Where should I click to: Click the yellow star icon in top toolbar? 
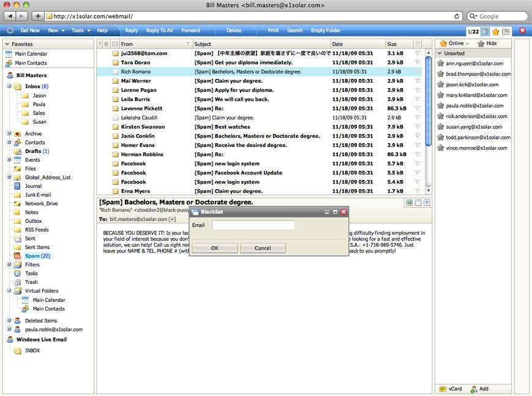click(x=495, y=31)
